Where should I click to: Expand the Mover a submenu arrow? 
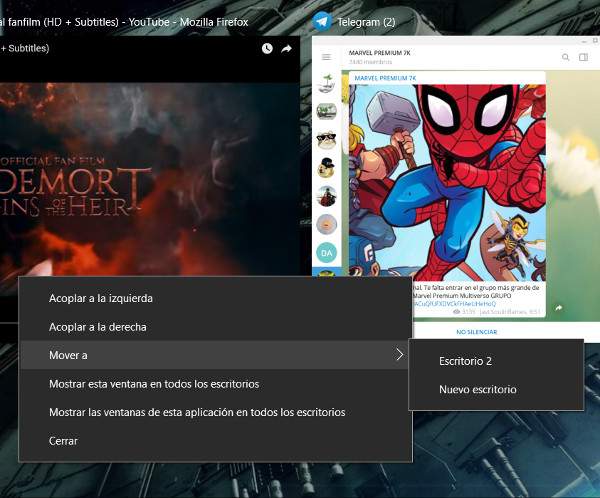399,355
